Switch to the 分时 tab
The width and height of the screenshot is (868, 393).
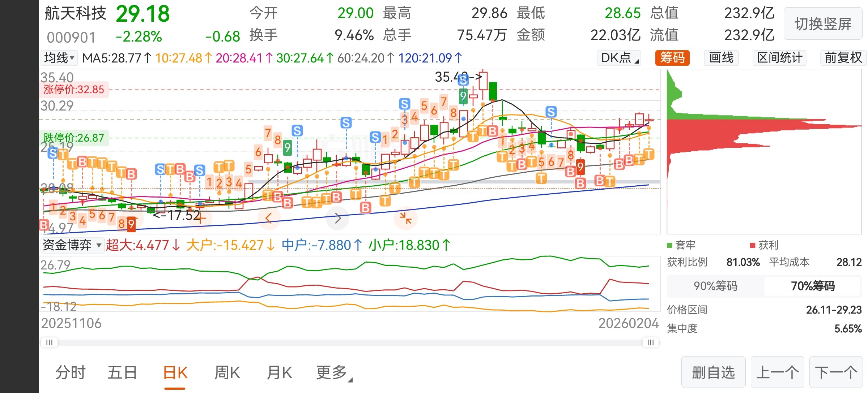click(x=71, y=373)
